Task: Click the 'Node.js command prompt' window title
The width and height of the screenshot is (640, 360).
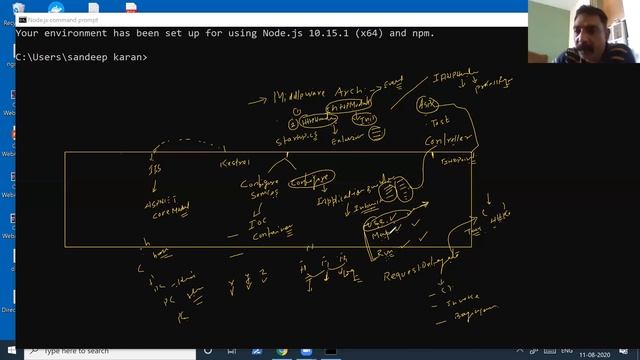Action: pyautogui.click(x=63, y=20)
